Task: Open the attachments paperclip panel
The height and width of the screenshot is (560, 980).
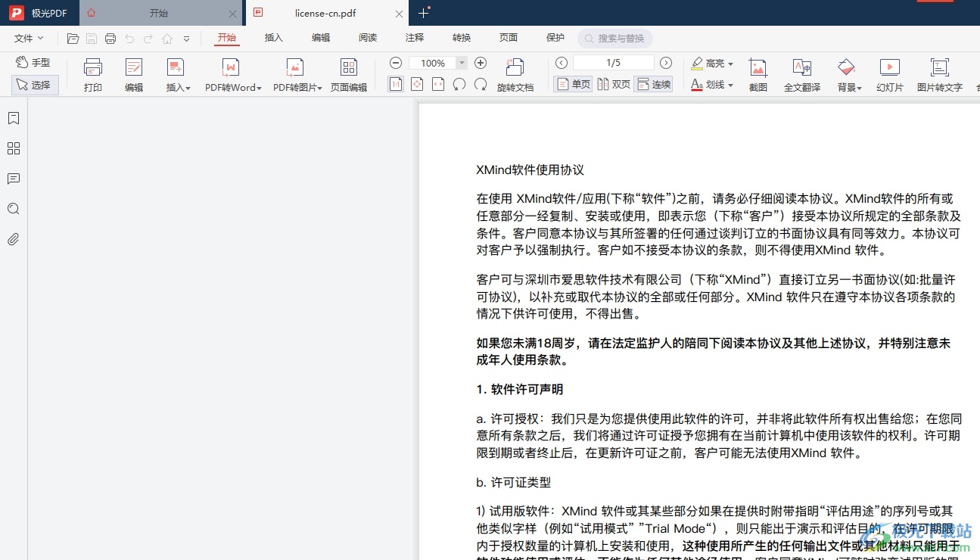Action: pyautogui.click(x=14, y=239)
